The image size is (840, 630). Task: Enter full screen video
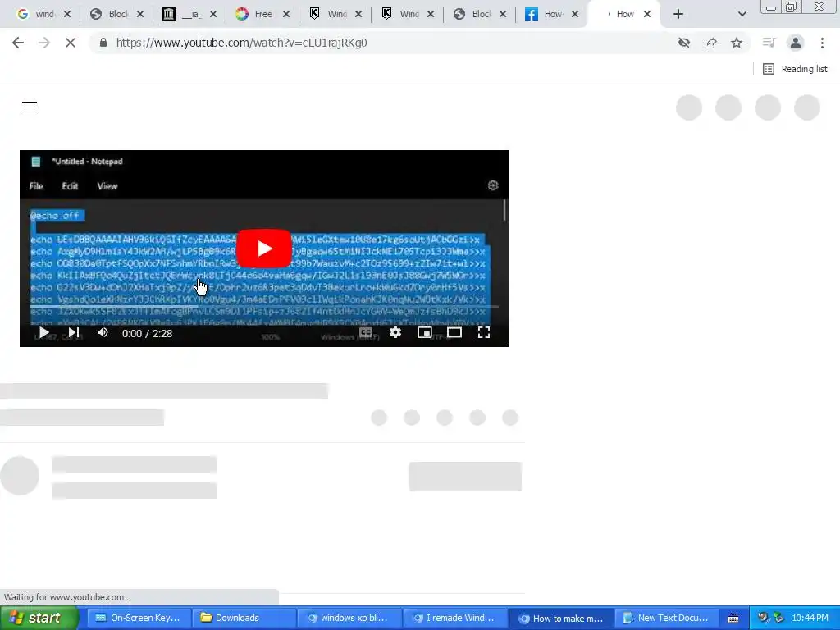pos(484,333)
